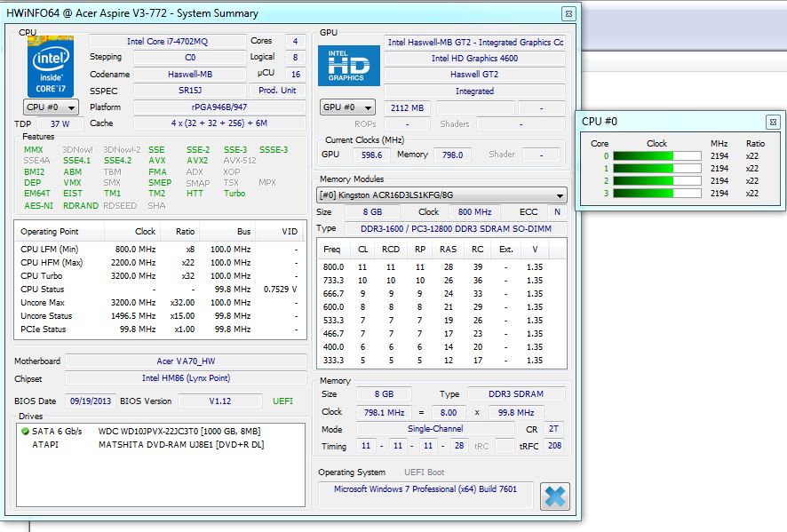Screen dimensions: 787x532
Task: Click the rPGA946B/947 platform field
Action: coord(219,107)
